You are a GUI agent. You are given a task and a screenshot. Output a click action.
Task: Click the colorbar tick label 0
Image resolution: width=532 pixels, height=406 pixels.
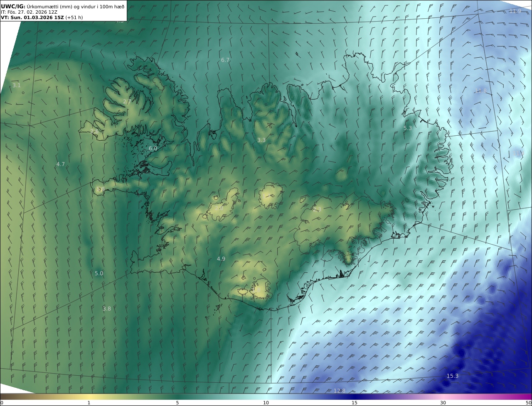(x=2, y=403)
